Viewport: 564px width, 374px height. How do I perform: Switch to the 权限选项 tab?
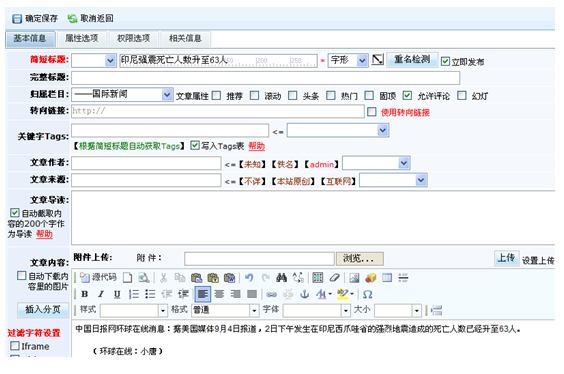click(133, 38)
